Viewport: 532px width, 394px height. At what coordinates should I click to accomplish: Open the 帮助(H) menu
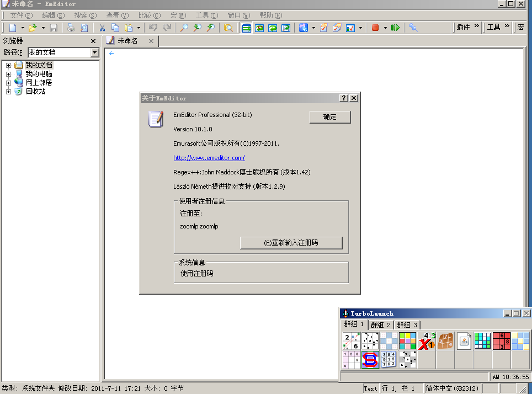pos(271,15)
